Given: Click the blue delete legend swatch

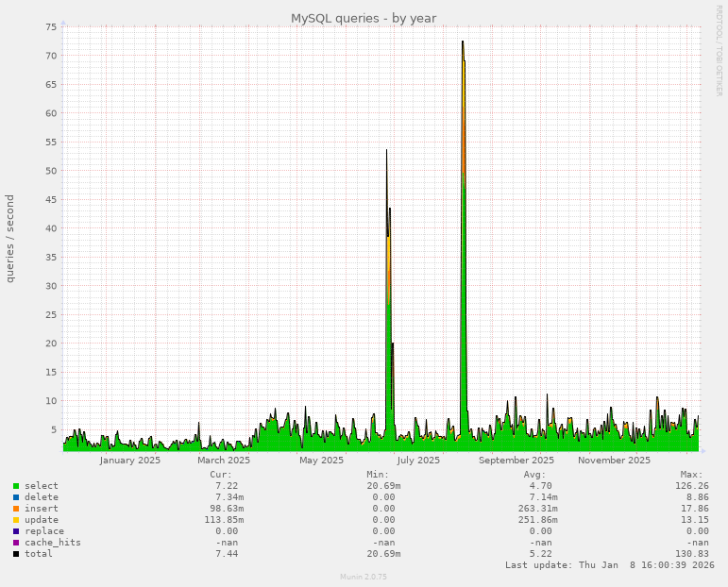Looking at the screenshot, I should click(x=16, y=497).
